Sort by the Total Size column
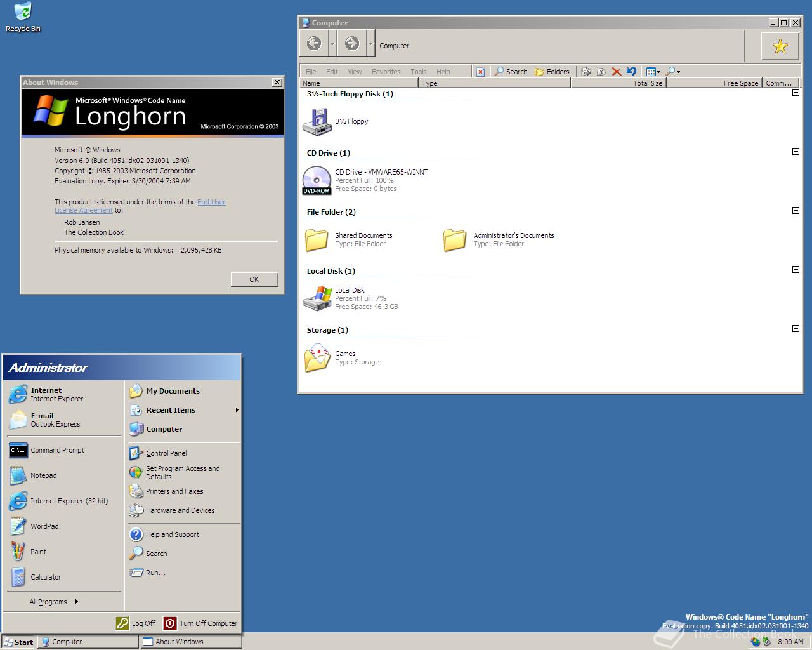Image resolution: width=812 pixels, height=650 pixels. (619, 83)
